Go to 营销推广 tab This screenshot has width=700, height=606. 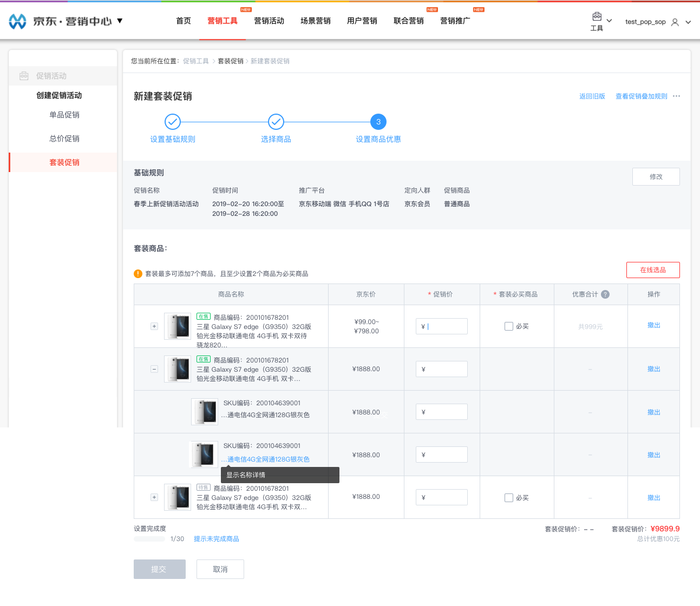(x=455, y=21)
